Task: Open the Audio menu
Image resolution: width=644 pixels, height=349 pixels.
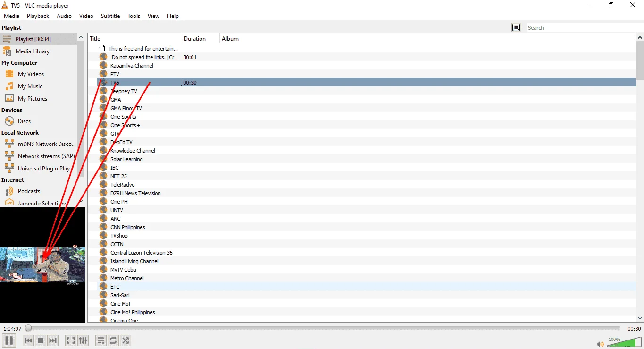Action: pos(64,16)
